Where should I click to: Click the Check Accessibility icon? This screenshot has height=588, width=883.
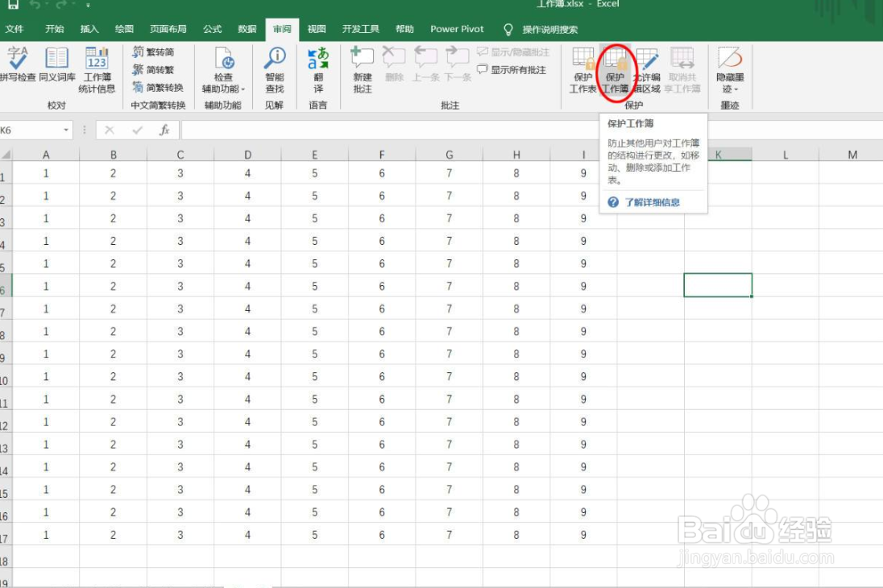(x=224, y=58)
